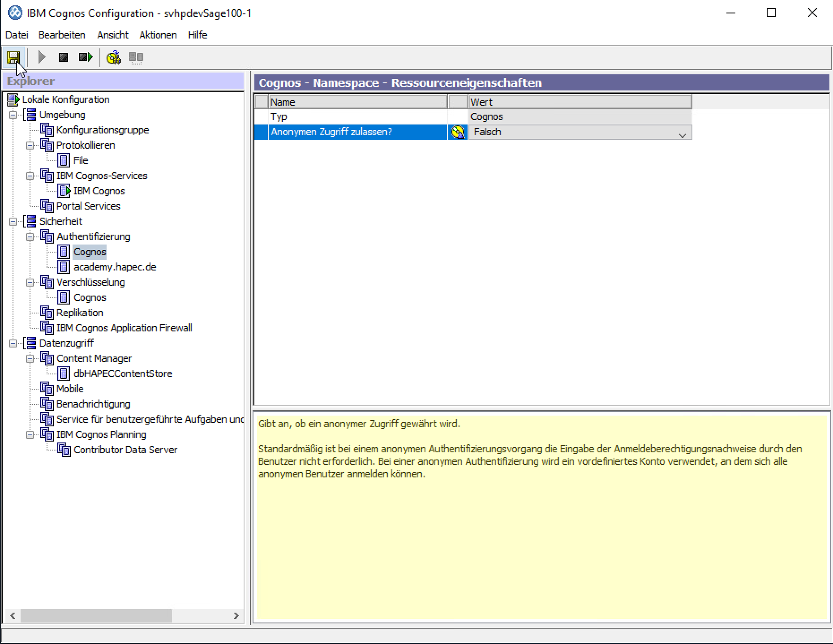Select academy.hapec.de namespace in tree

click(115, 267)
